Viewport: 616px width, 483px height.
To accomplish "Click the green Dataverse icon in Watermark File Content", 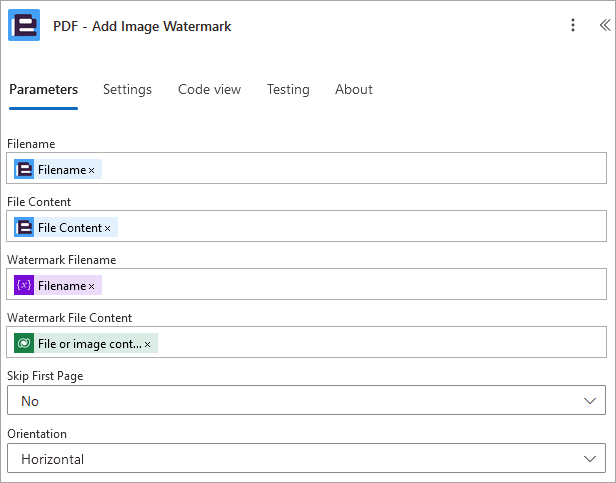I will (24, 343).
